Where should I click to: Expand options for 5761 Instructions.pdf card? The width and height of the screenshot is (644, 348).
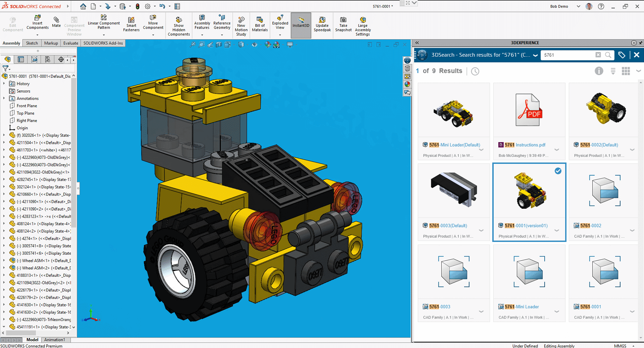pyautogui.click(x=557, y=150)
